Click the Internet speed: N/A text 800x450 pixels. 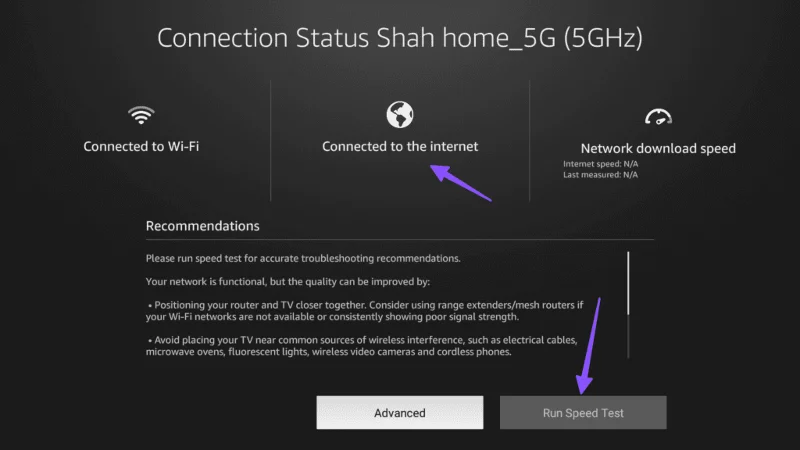point(601,164)
